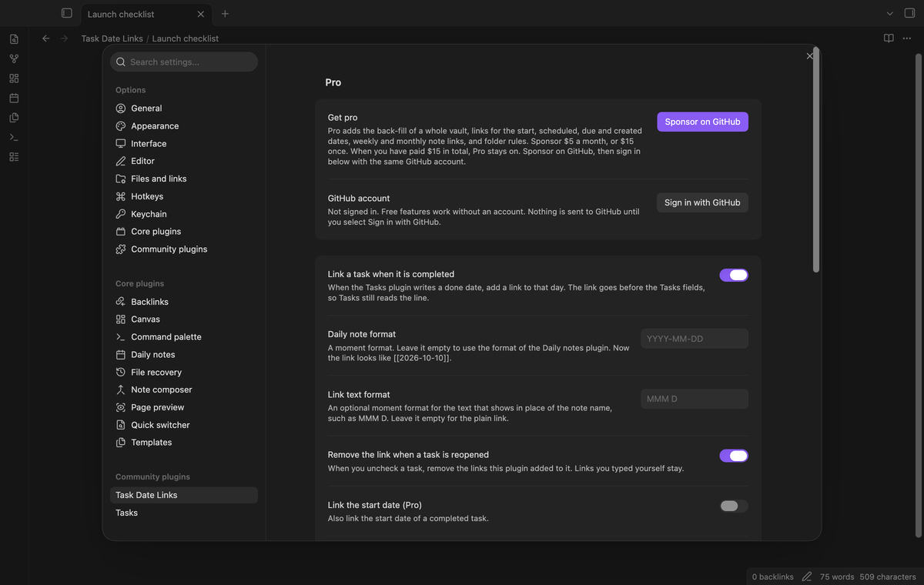Toggle the right sidebar icon

coord(909,13)
